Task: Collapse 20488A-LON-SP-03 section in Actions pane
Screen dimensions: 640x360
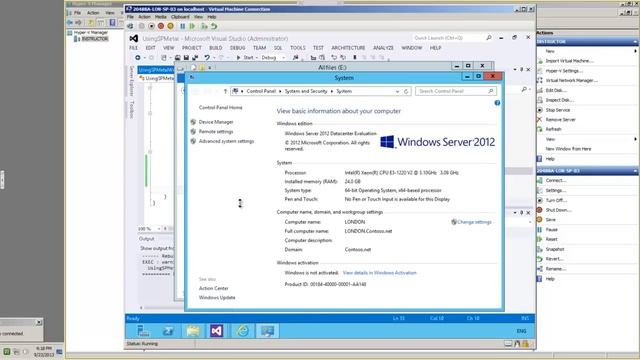Action: (635, 171)
